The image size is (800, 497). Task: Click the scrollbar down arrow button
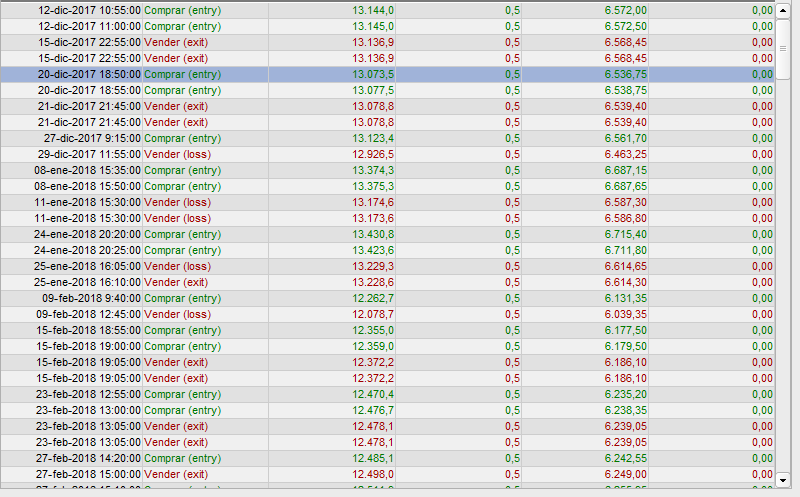(783, 480)
